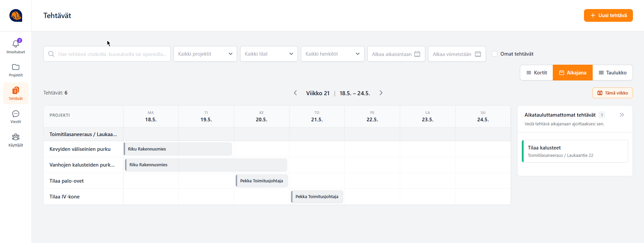Open calendar icon in Alkaa viimeistään
This screenshot has height=243, width=644.
(x=478, y=54)
